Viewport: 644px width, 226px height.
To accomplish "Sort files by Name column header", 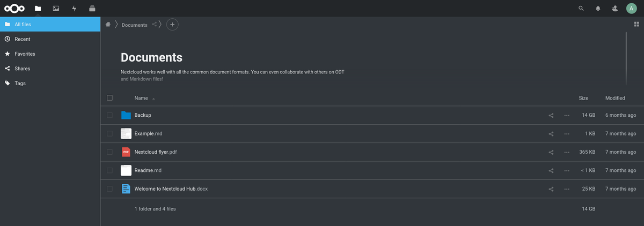I will [x=141, y=98].
